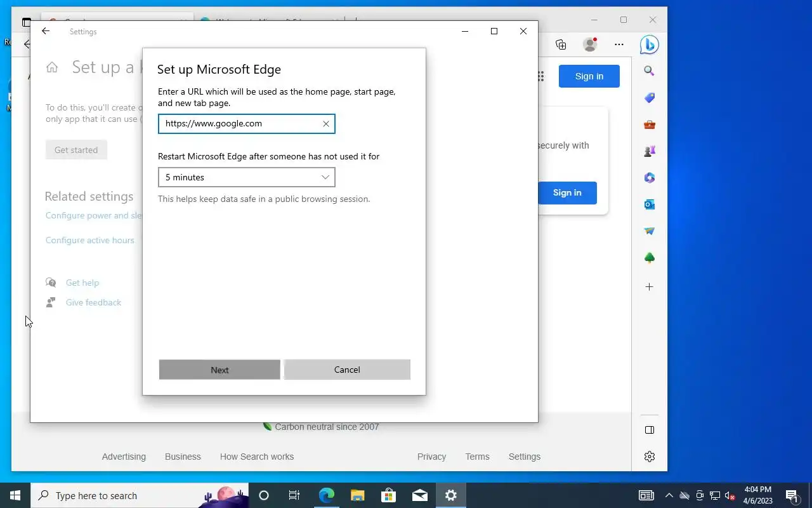812x508 pixels.
Task: Clear the URL field with the X icon
Action: point(326,124)
